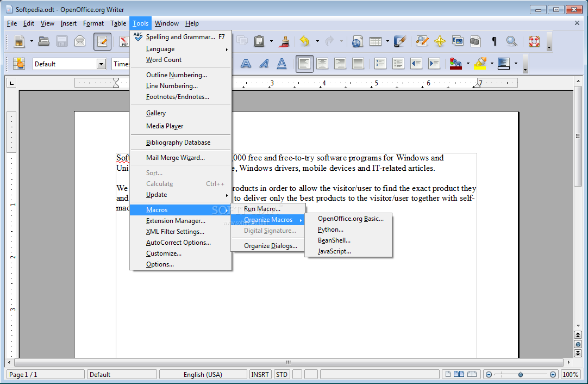Select Word Count menu entry
Image resolution: width=588 pixels, height=384 pixels.
point(181,60)
